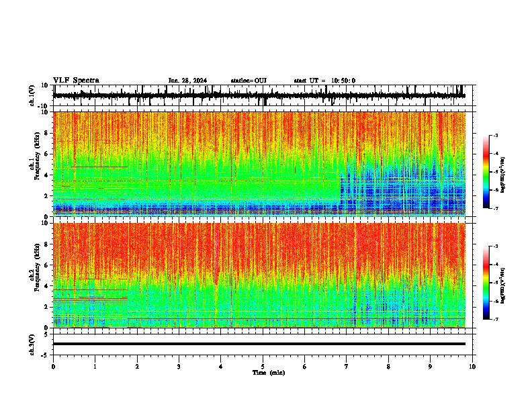Click the ch.2 spectrogram color scale bar
Image resolution: width=532 pixels, height=411 pixels.
(486, 283)
